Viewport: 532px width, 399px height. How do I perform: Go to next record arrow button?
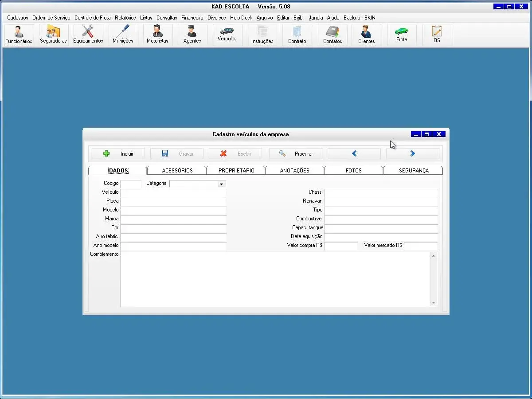coord(412,154)
